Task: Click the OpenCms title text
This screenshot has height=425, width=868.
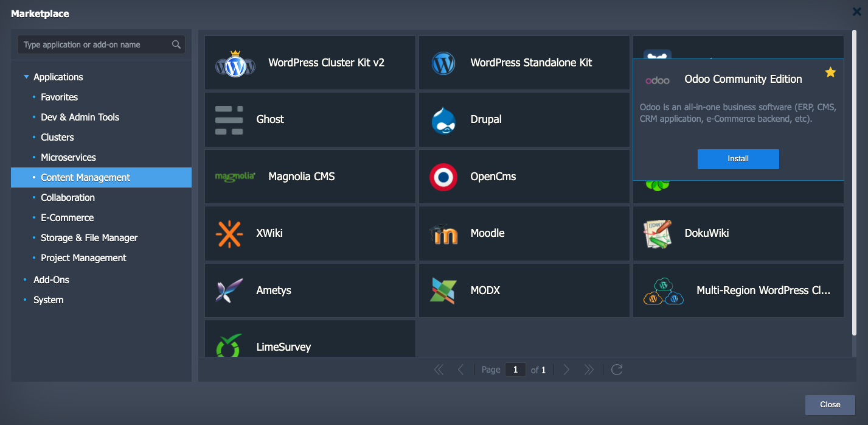Action: pyautogui.click(x=493, y=177)
